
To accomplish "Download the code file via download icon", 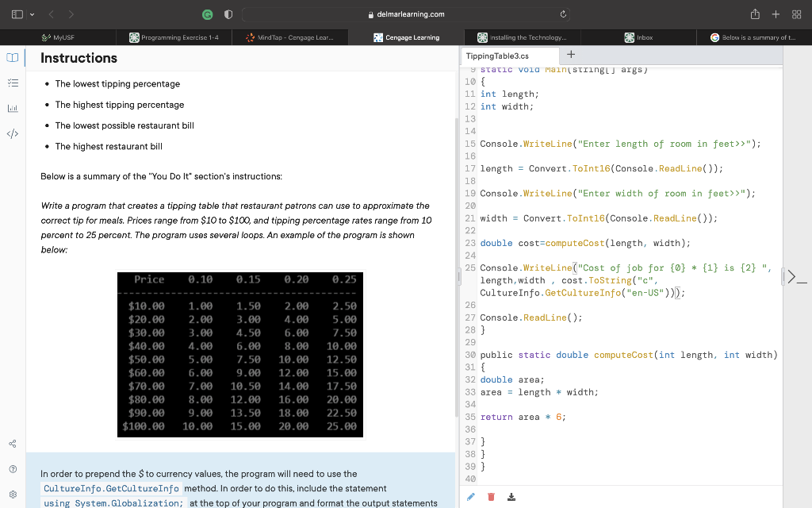I will pyautogui.click(x=511, y=495).
